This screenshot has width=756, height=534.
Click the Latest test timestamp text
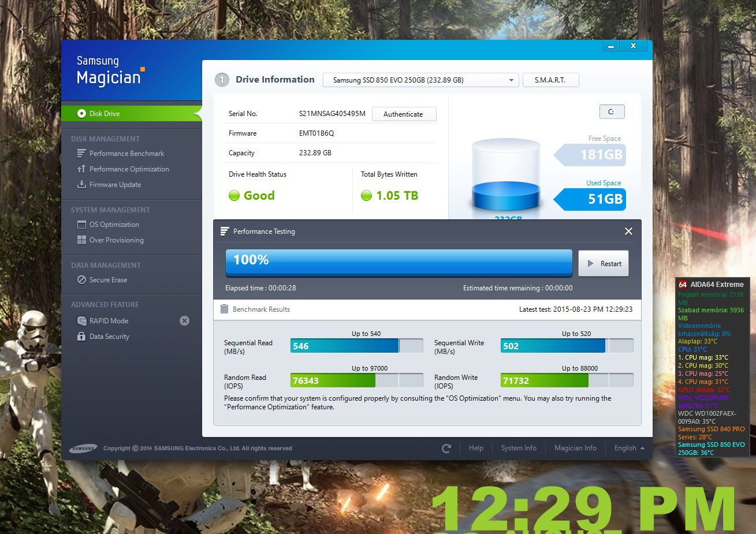576,309
